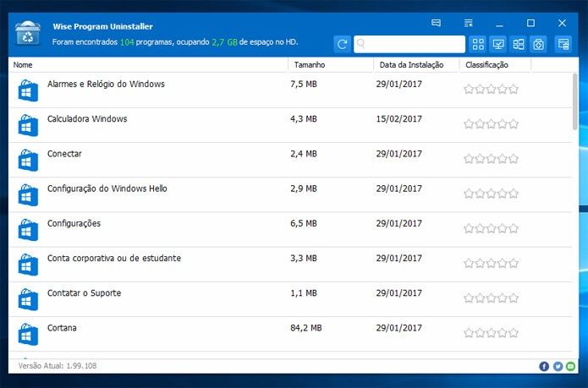Show all programs grid view icon
Screen dimensions: 588x388
tap(478, 44)
